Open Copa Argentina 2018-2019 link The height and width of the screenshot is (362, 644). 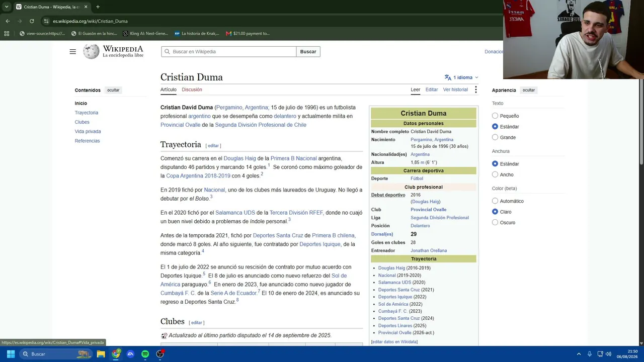coord(198,176)
